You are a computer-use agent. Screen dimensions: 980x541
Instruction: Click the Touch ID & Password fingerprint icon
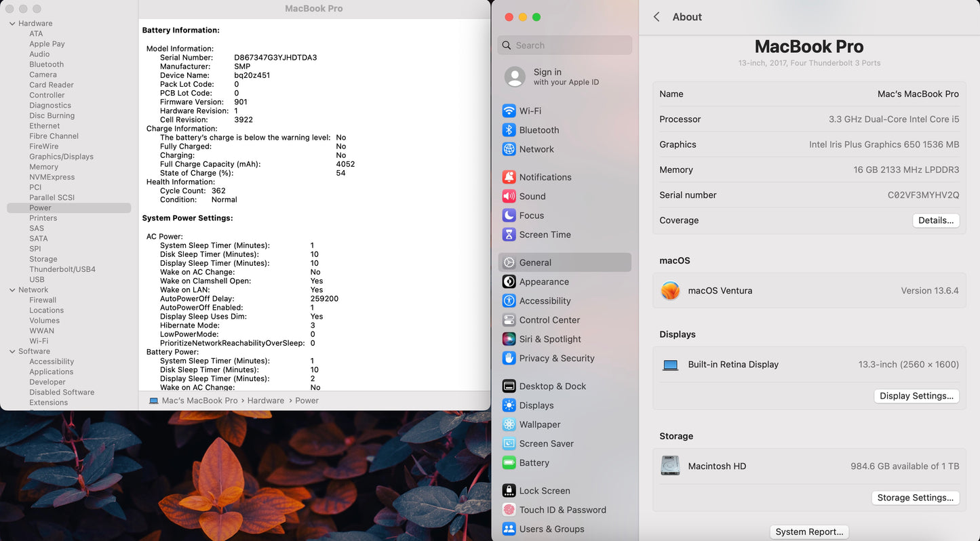pyautogui.click(x=509, y=510)
